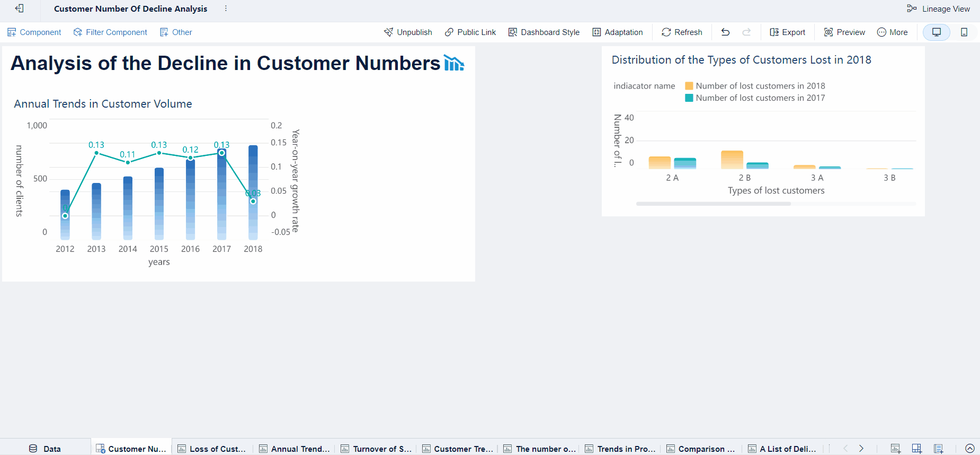Toggle 'Number of lost customers in 2018' legend

[755, 86]
